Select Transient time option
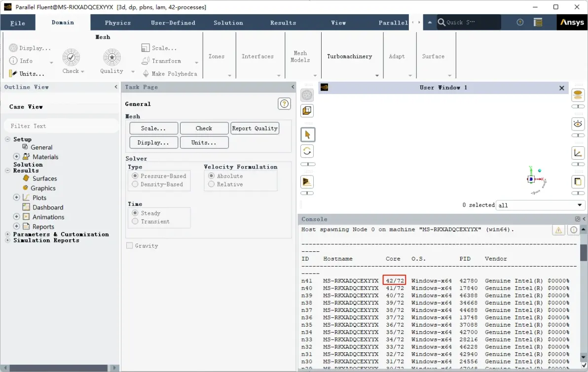 [135, 221]
